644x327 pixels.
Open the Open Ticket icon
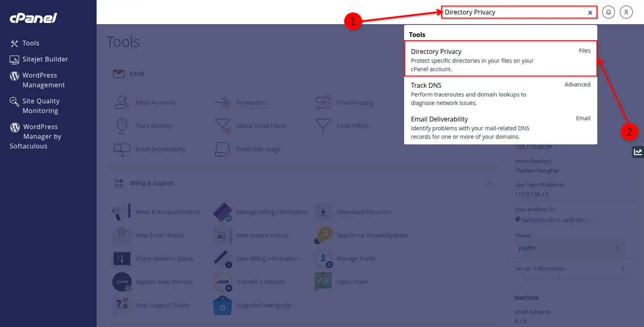(x=323, y=282)
